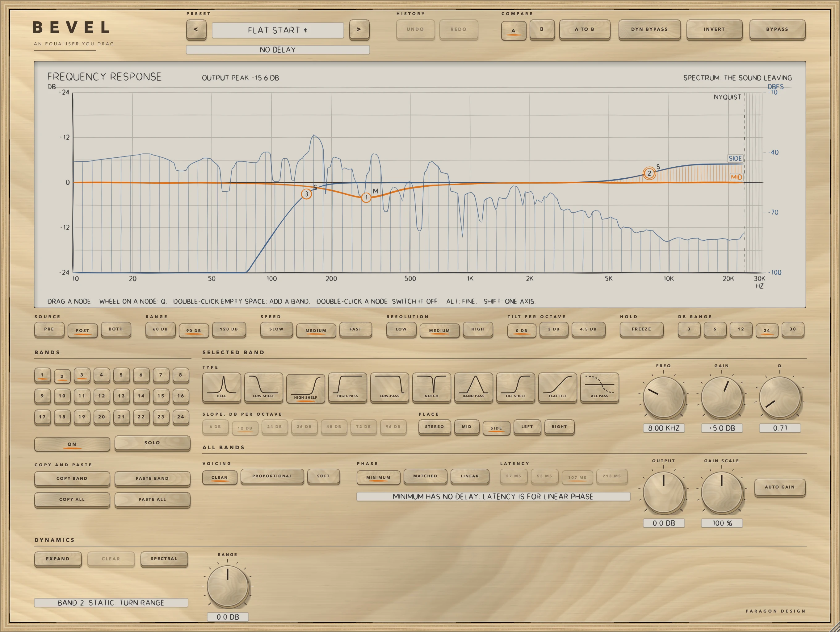Image resolution: width=840 pixels, height=632 pixels.
Task: Select the High Shelf filter type
Action: point(305,388)
